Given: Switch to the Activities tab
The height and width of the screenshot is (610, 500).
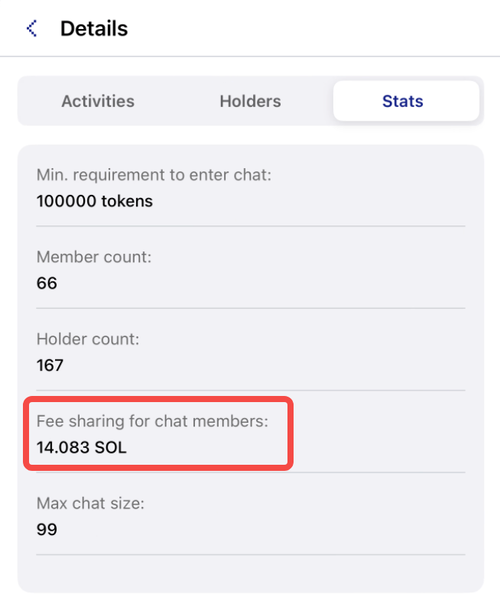Looking at the screenshot, I should point(98,101).
